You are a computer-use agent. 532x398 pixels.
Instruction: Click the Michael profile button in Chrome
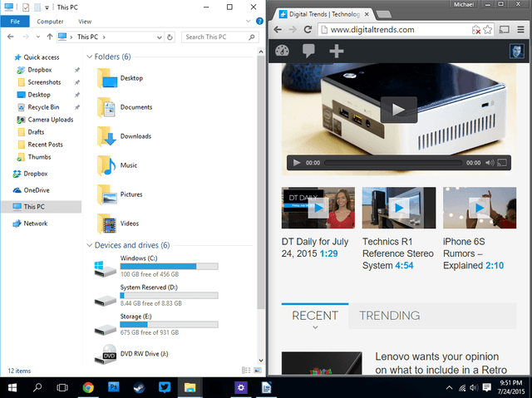click(464, 4)
